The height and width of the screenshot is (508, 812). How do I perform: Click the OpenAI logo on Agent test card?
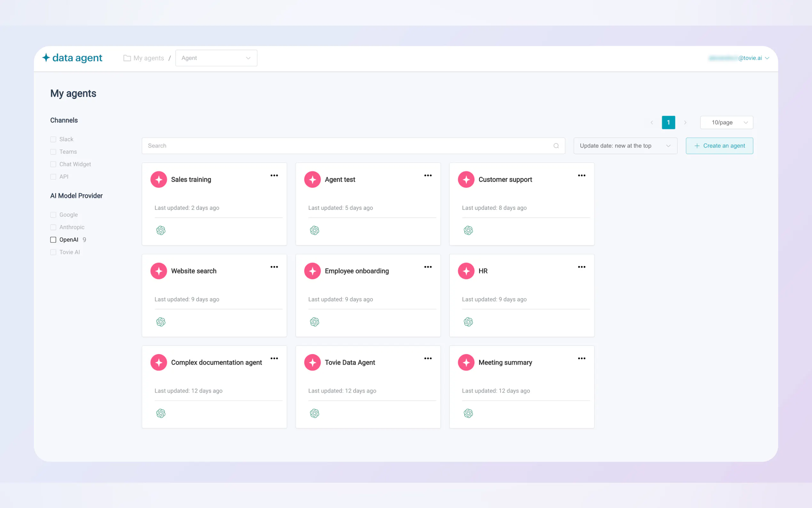click(x=314, y=230)
